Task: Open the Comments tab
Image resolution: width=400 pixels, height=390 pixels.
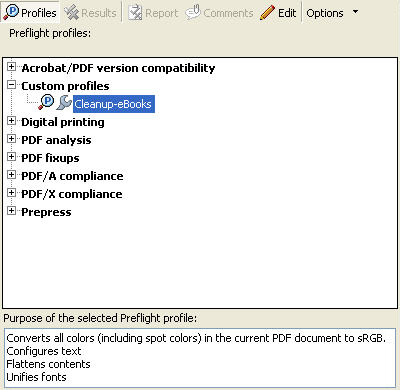Action: 219,13
